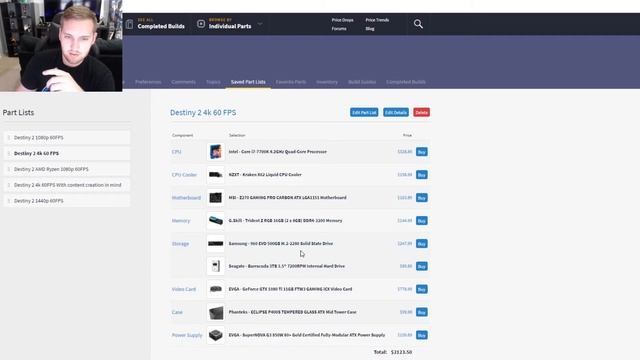Image resolution: width=640 pixels, height=360 pixels.
Task: Open Phanteks ECLIPSE Tempered Glass Tower Case
Action: (293, 312)
